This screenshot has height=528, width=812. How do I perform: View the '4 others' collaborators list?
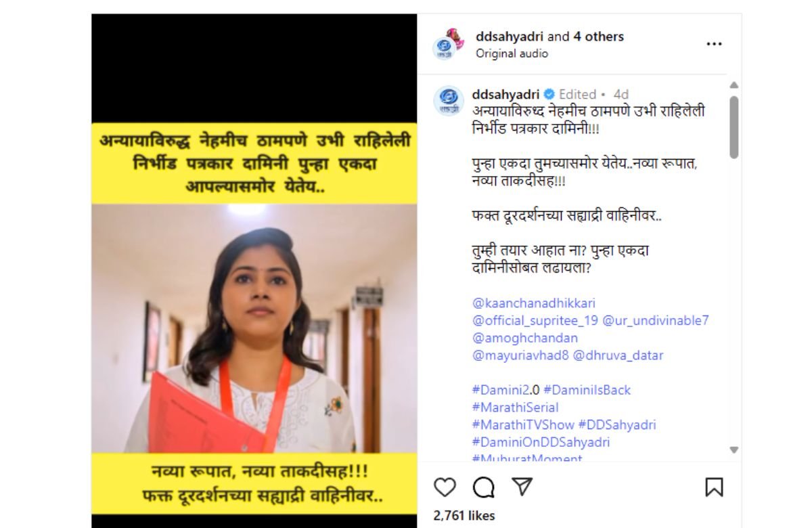point(599,37)
